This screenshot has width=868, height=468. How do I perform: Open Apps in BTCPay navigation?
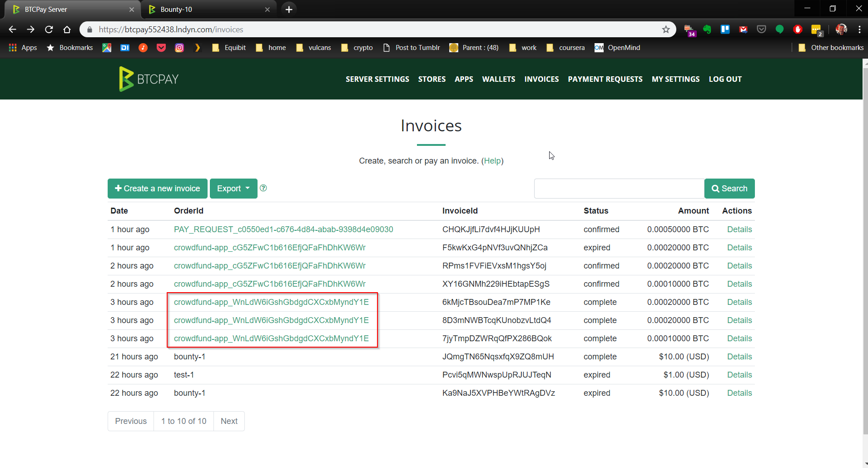pos(464,79)
